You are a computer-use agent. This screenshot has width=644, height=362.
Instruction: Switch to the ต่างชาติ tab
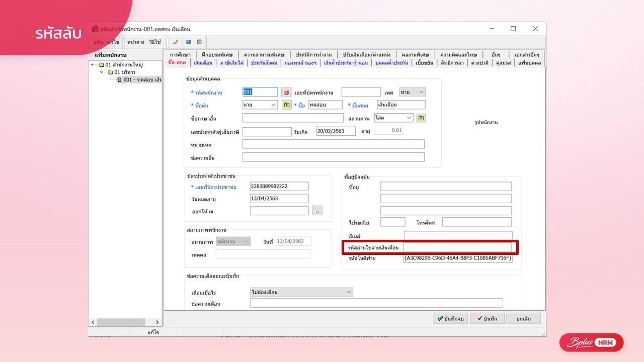click(x=479, y=63)
